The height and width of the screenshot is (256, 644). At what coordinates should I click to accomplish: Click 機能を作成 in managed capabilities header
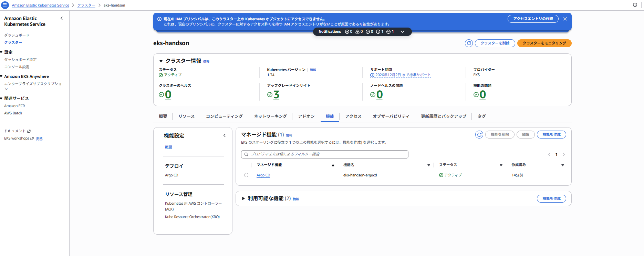click(551, 135)
